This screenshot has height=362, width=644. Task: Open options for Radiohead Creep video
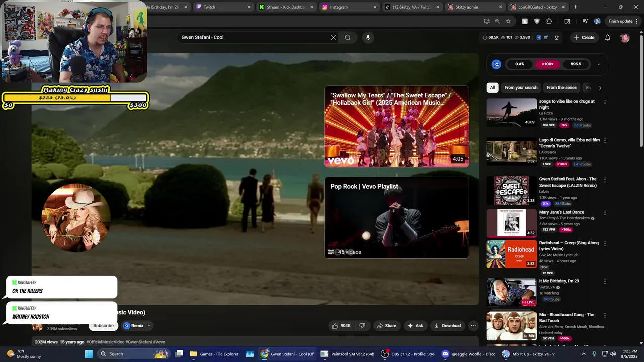(x=605, y=243)
